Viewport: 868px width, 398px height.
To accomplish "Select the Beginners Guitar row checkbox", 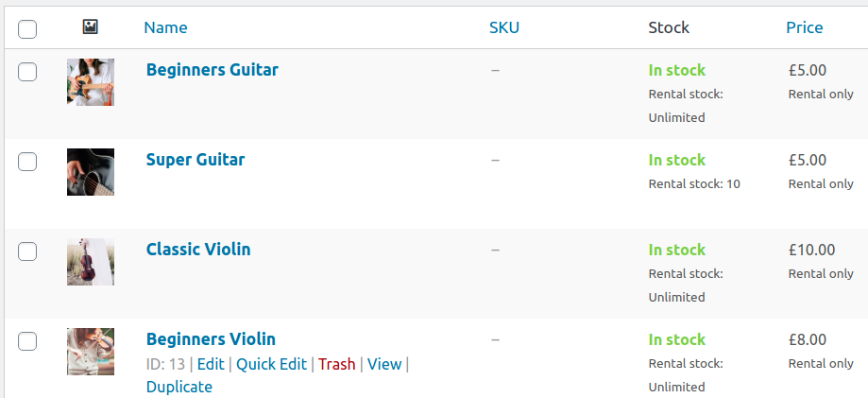I will click(x=27, y=72).
